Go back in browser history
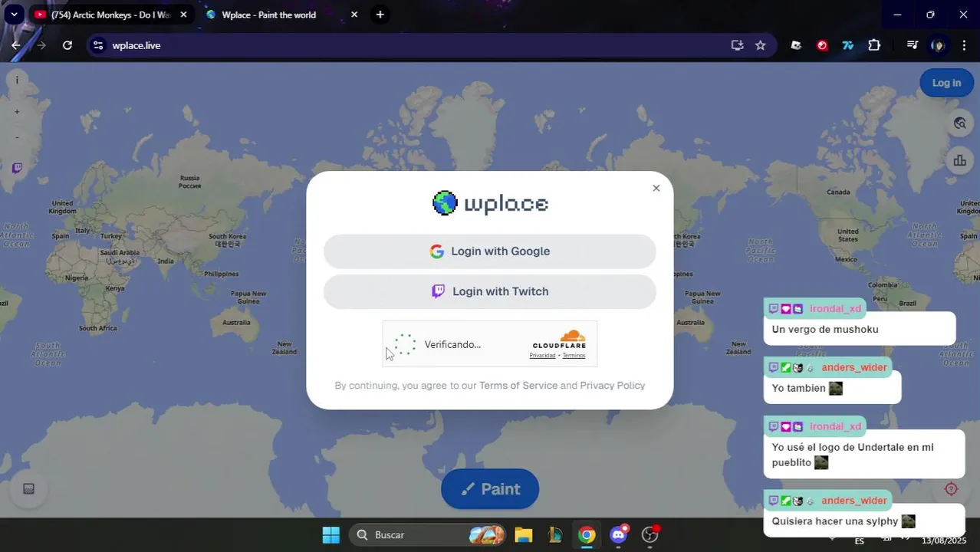The width and height of the screenshot is (980, 552). (16, 45)
